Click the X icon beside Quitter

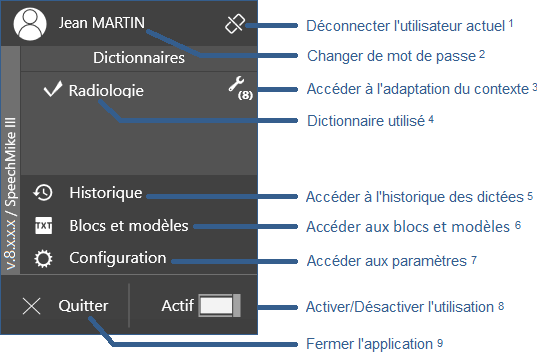coord(31,306)
